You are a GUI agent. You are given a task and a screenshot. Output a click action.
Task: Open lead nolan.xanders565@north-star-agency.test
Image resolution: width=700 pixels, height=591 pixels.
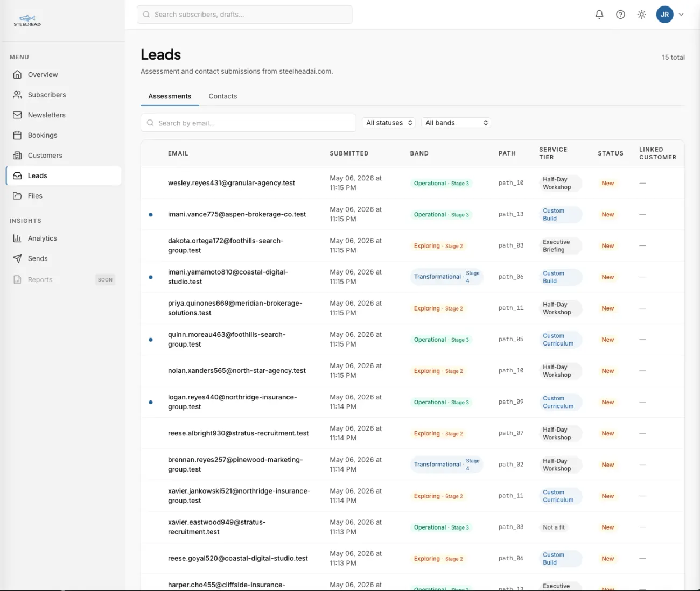[237, 371]
